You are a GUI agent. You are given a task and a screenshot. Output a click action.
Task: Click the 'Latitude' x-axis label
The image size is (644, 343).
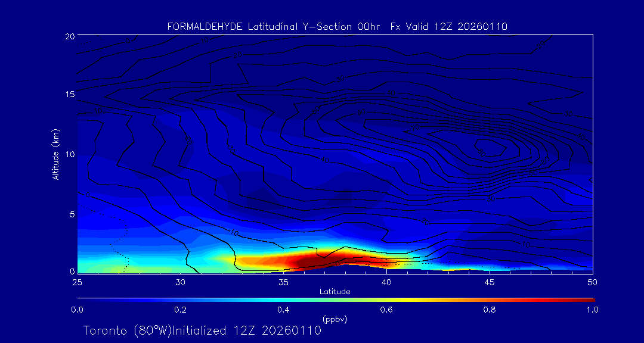[x=335, y=292]
